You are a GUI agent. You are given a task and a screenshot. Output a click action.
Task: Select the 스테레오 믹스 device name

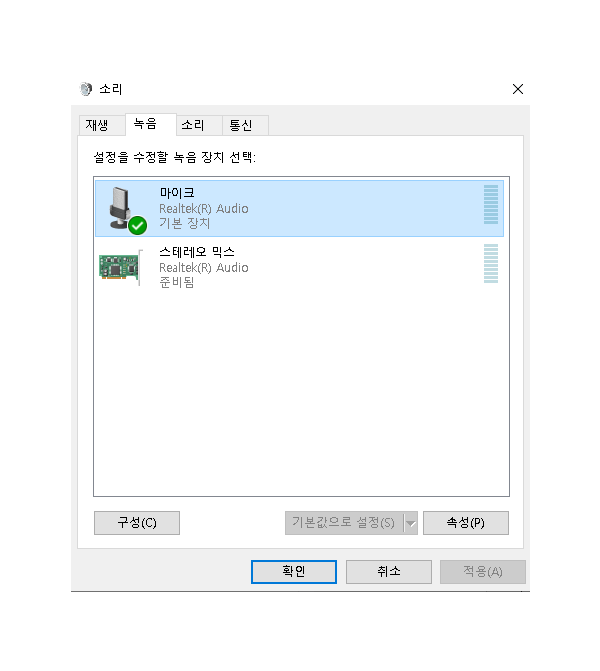(x=197, y=252)
